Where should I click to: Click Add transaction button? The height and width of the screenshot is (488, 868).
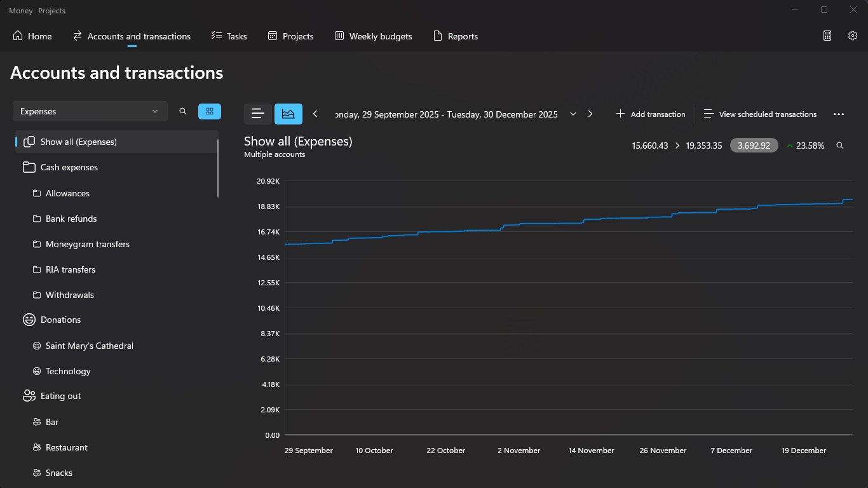(651, 114)
